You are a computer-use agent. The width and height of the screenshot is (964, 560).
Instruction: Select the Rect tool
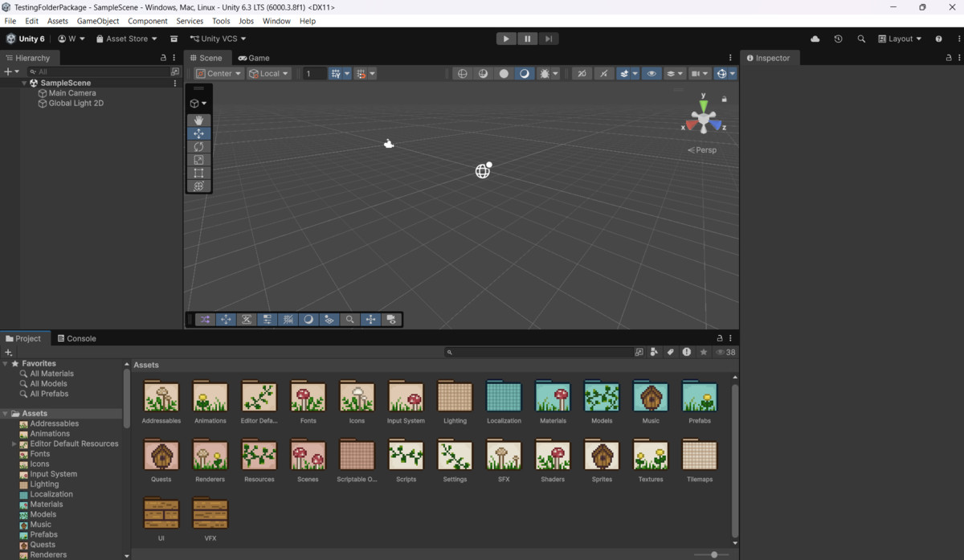coord(198,173)
